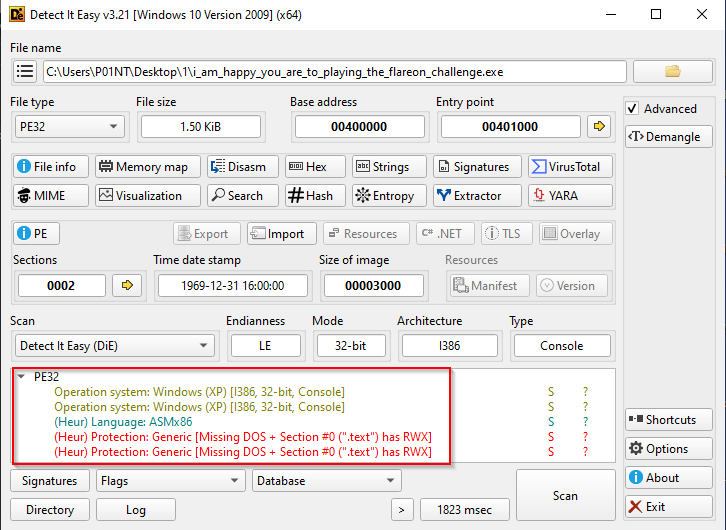Screen dimensions: 726x530
Task: Click the disabled TLS button
Action: pyautogui.click(x=507, y=233)
